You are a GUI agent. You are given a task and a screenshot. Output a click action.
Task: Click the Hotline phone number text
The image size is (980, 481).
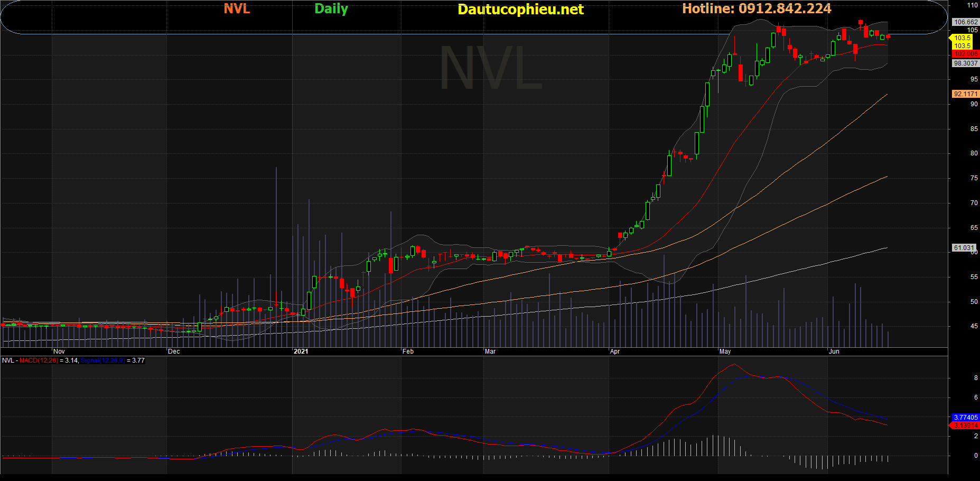(757, 8)
